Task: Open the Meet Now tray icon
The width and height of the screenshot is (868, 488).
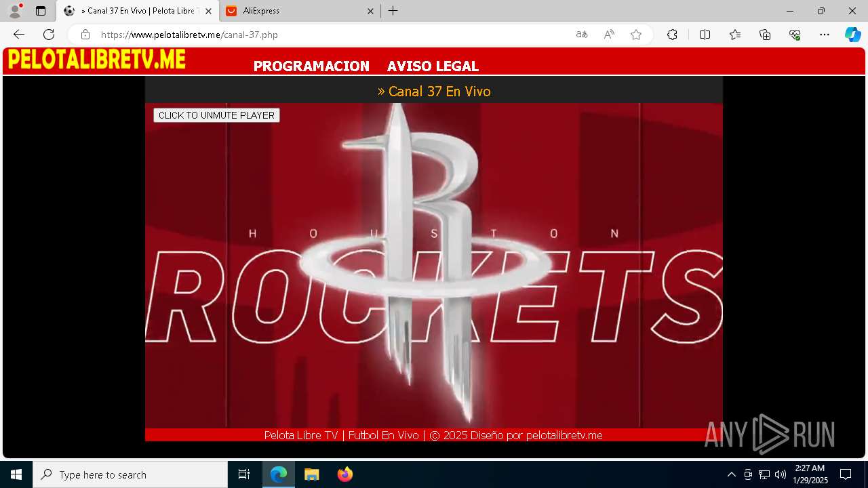Action: pos(748,474)
